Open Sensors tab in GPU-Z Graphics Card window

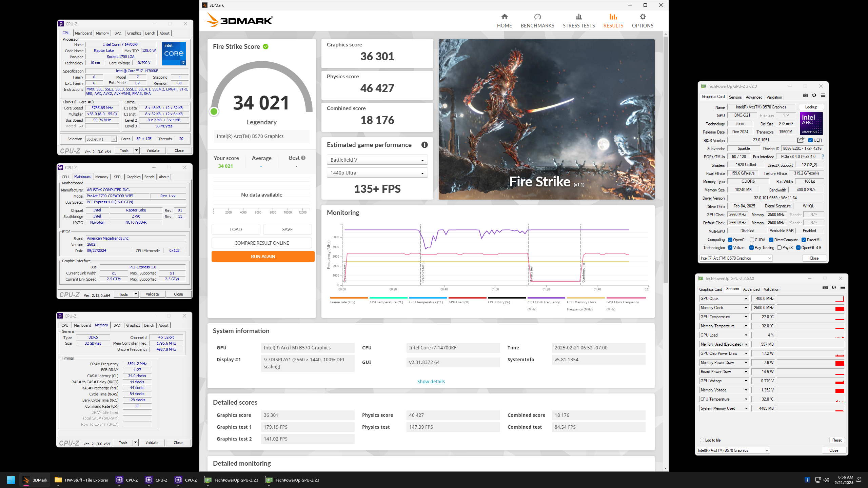coord(735,97)
